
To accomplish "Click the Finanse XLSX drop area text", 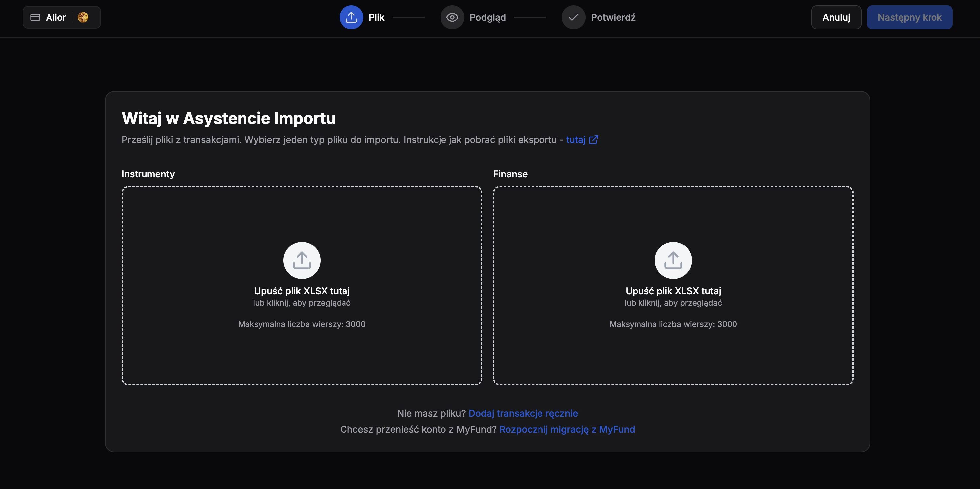I will (673, 291).
